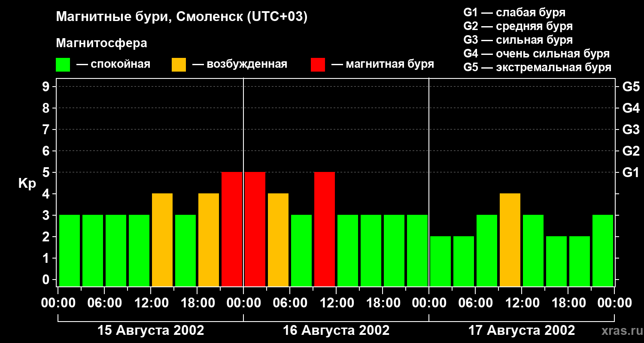
Task: Click the 'G4 — очень сильная буря' description
Action: 536,54
